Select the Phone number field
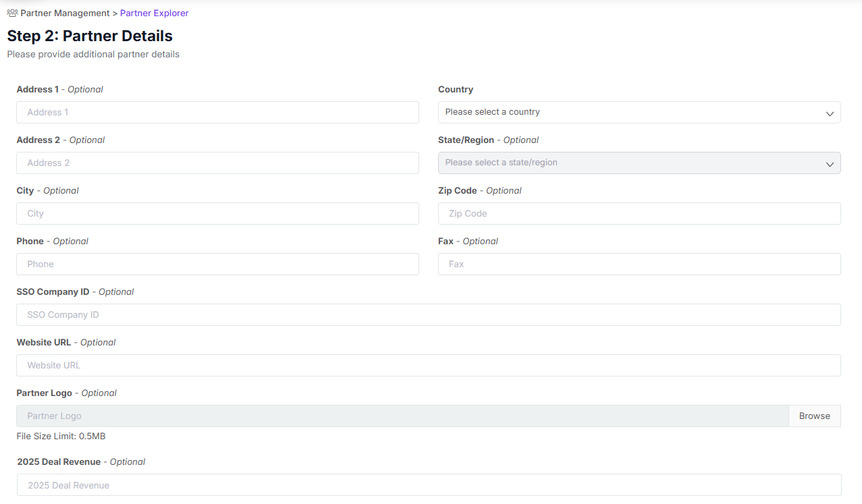Screen dimensions: 862x504 coord(217,264)
